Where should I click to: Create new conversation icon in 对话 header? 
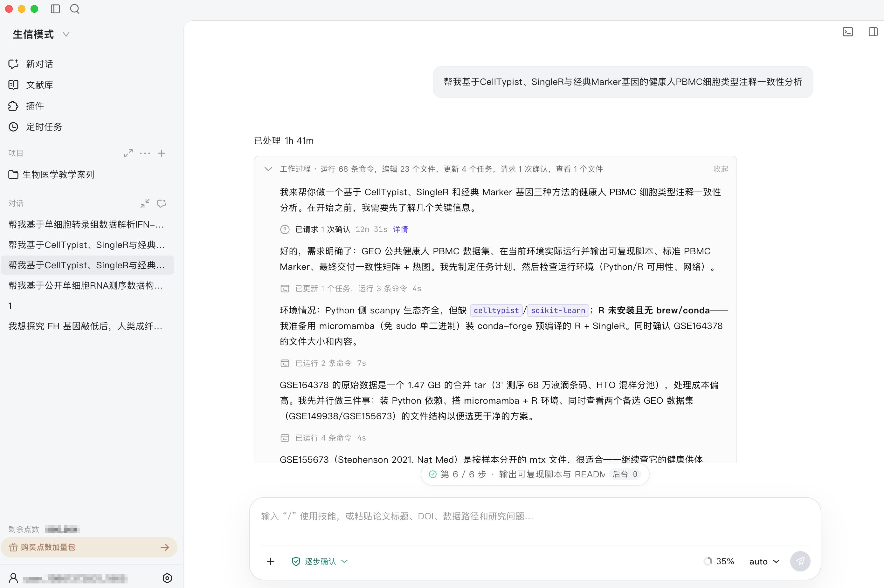pyautogui.click(x=161, y=204)
